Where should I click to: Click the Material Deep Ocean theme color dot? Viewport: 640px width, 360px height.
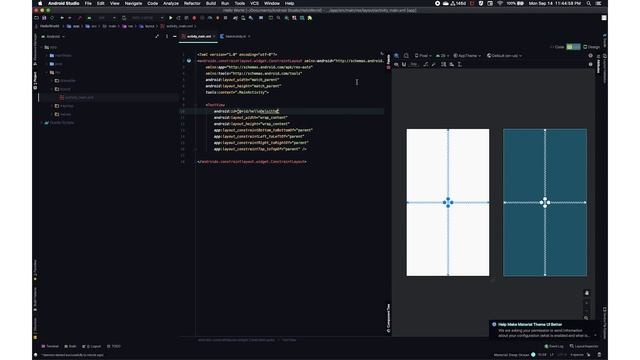pos(533,355)
